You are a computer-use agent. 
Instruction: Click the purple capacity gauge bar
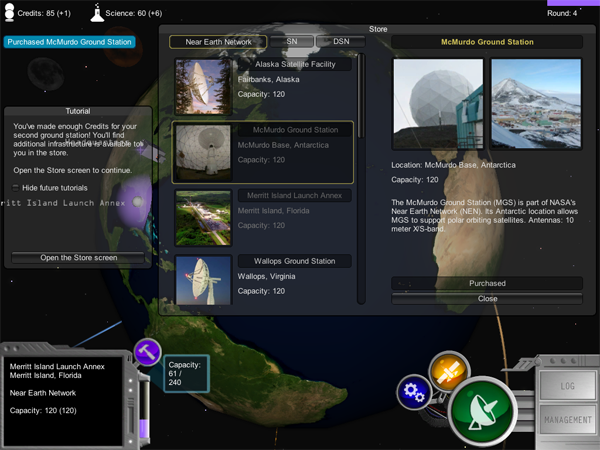click(x=143, y=409)
